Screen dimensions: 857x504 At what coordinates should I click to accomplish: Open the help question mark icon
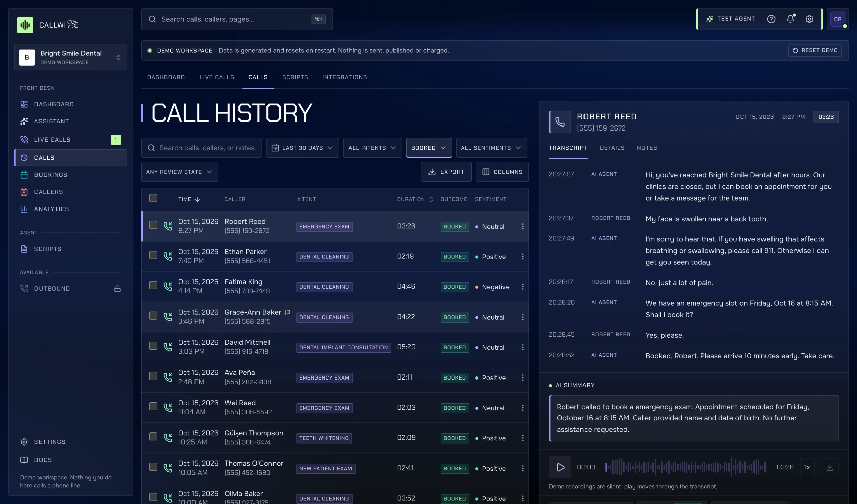coord(771,19)
